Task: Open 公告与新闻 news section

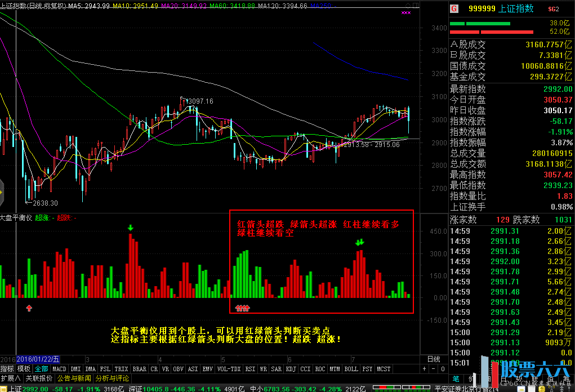Action: point(74,378)
